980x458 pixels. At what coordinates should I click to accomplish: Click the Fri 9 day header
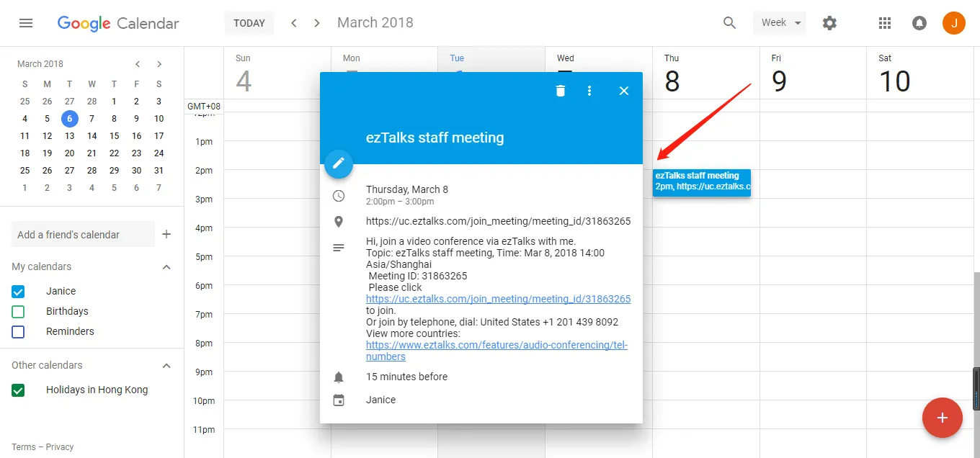point(779,74)
